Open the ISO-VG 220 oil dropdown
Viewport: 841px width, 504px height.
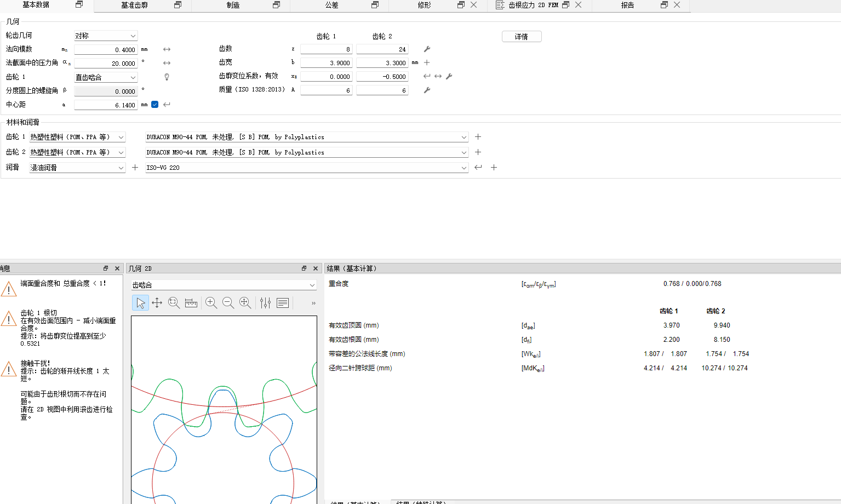click(307, 168)
